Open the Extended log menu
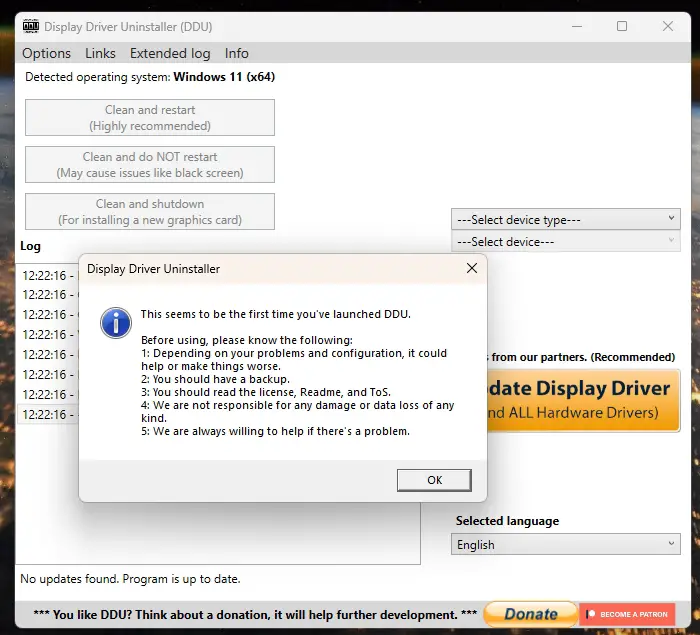This screenshot has width=700, height=635. pos(170,53)
